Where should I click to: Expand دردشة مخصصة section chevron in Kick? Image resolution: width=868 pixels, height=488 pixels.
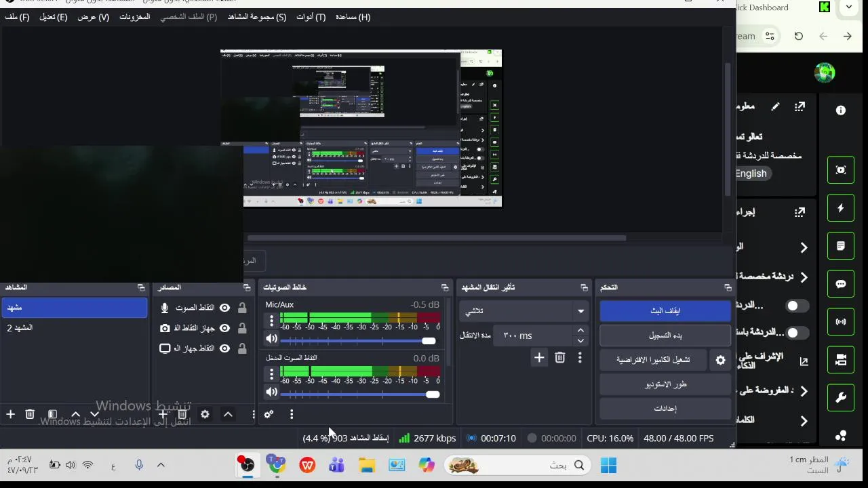pos(804,277)
